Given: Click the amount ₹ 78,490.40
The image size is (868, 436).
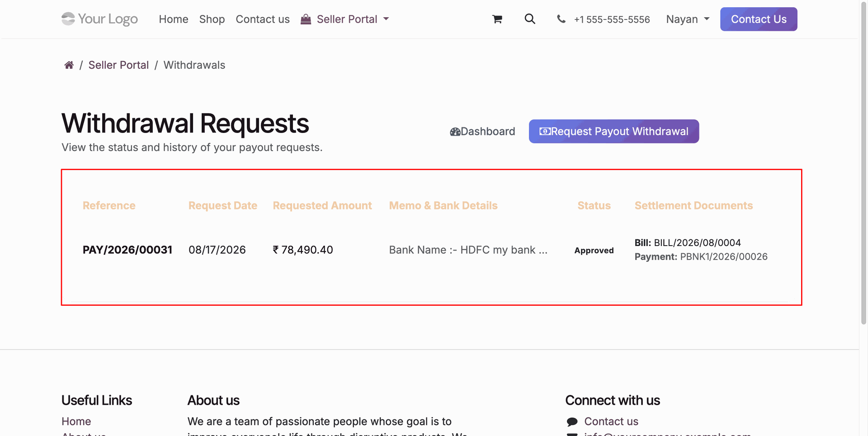Looking at the screenshot, I should pyautogui.click(x=303, y=250).
